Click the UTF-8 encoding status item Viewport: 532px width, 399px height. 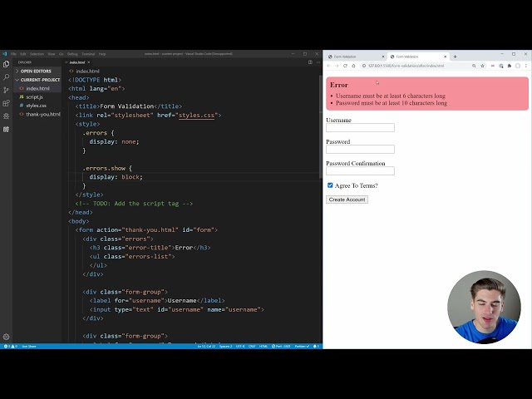240,347
